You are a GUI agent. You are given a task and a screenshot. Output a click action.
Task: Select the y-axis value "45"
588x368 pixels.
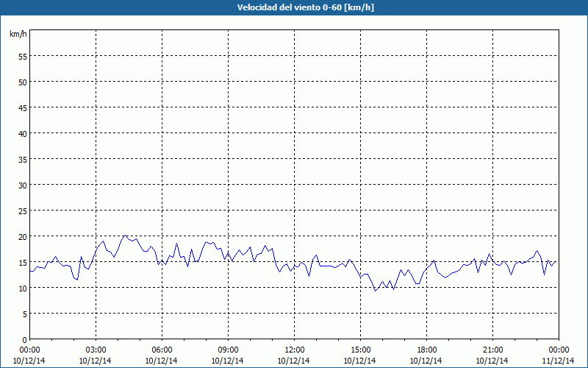click(23, 107)
